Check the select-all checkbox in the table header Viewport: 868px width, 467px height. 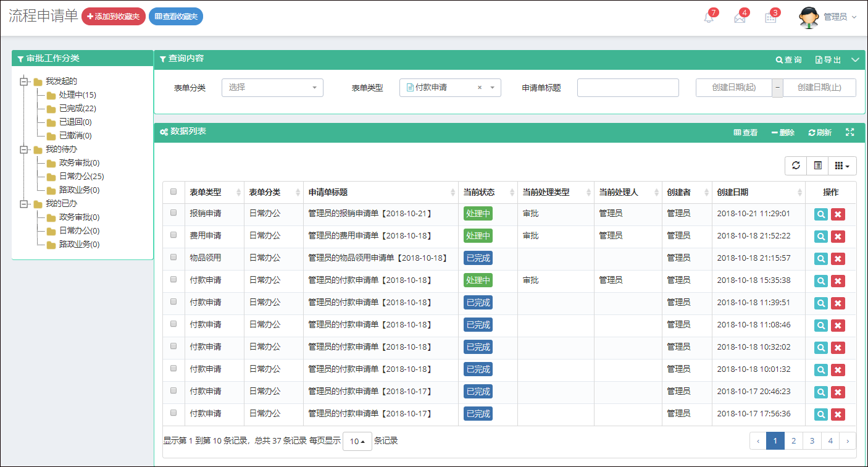(x=173, y=192)
